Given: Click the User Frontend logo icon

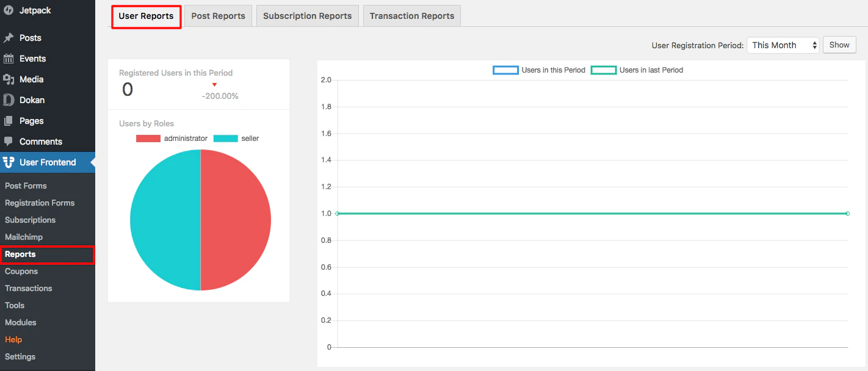Looking at the screenshot, I should tap(9, 162).
